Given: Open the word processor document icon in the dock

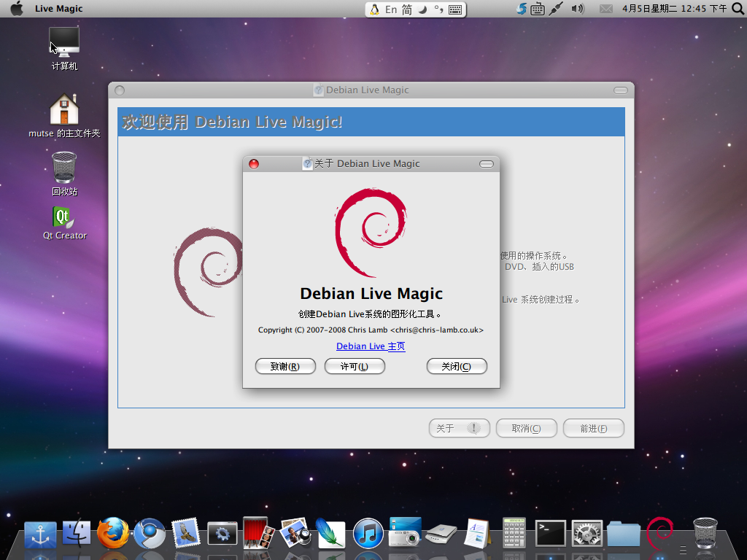Looking at the screenshot, I should click(x=477, y=533).
